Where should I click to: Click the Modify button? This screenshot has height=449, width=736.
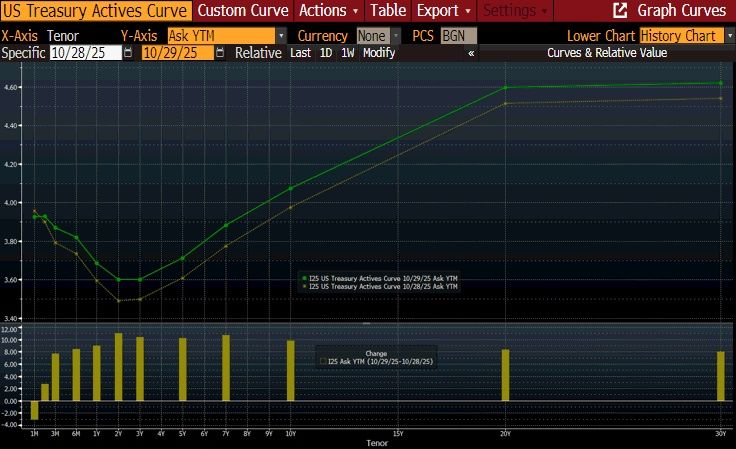(379, 53)
